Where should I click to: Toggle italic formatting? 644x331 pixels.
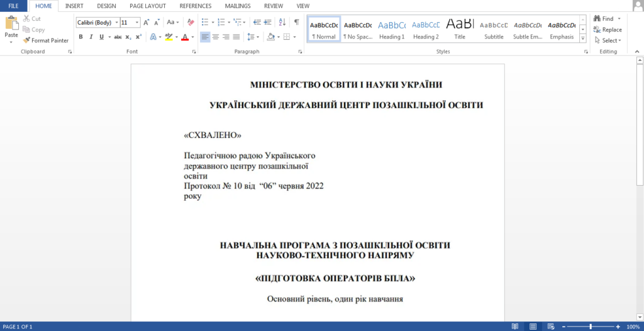click(91, 37)
